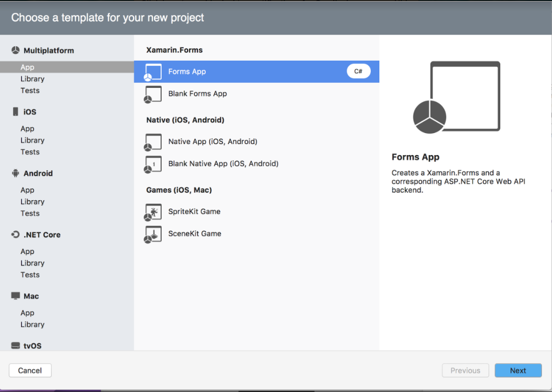The height and width of the screenshot is (392, 552).
Task: Click the Previous button
Action: pos(465,370)
